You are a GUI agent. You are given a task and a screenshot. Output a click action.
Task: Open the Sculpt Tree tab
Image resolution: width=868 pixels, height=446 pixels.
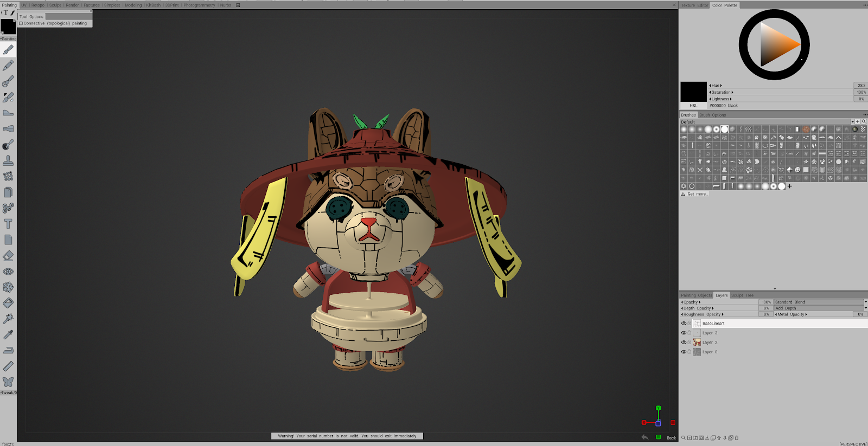(x=742, y=295)
